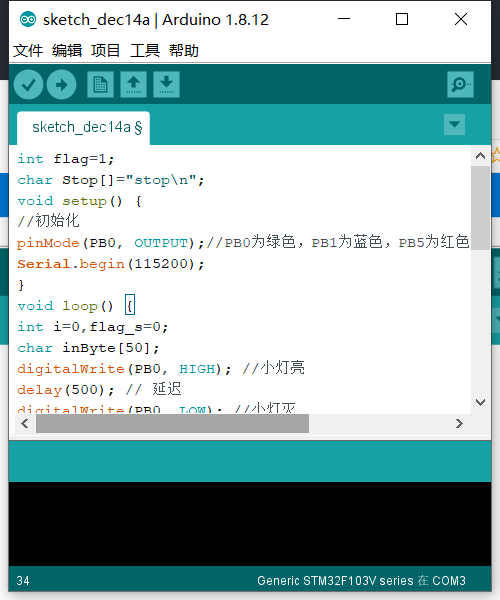Click the vertical scrollbar up arrow
The width and height of the screenshot is (500, 600).
pyautogui.click(x=480, y=156)
